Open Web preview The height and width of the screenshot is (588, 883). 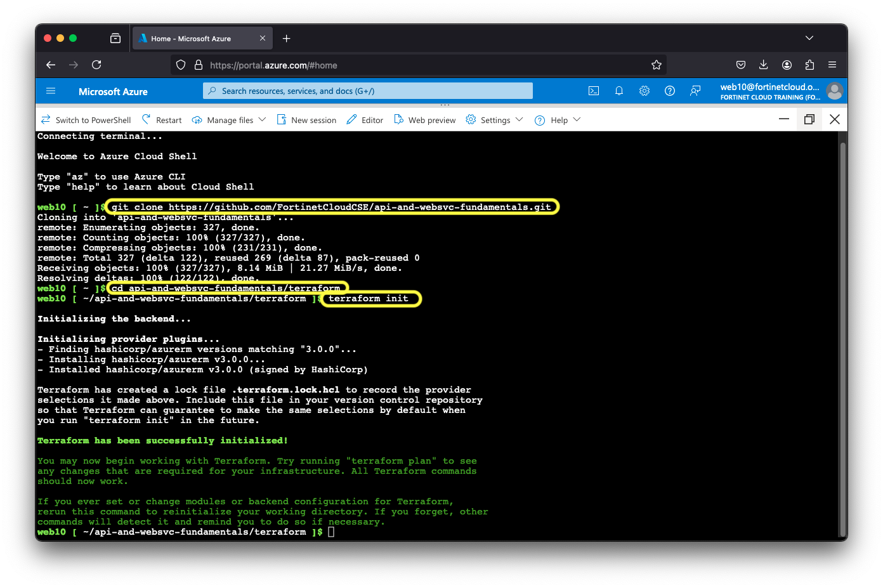(425, 120)
